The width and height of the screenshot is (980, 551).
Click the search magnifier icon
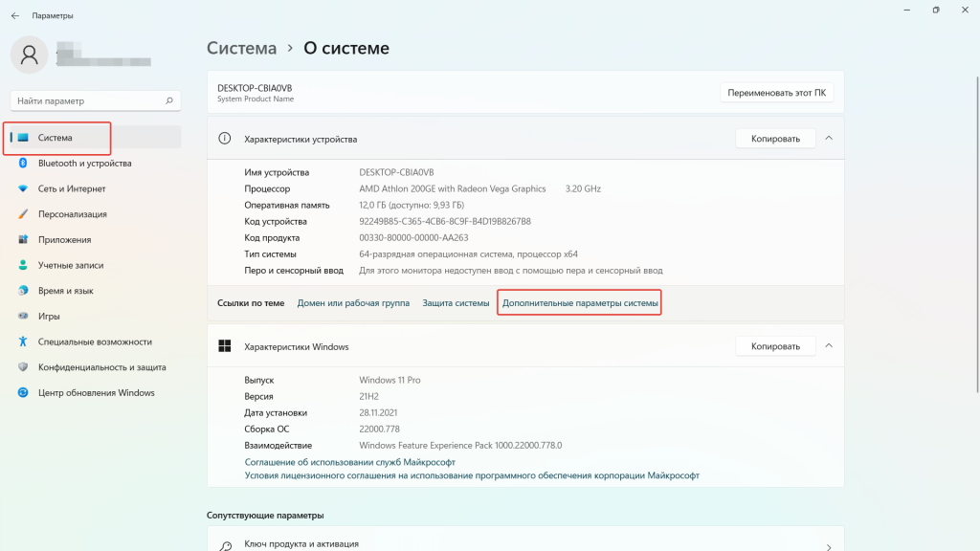pos(168,100)
